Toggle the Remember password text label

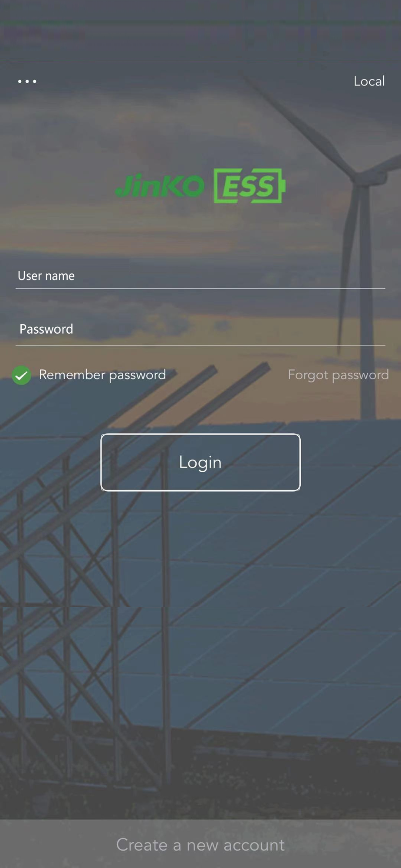[x=102, y=375]
